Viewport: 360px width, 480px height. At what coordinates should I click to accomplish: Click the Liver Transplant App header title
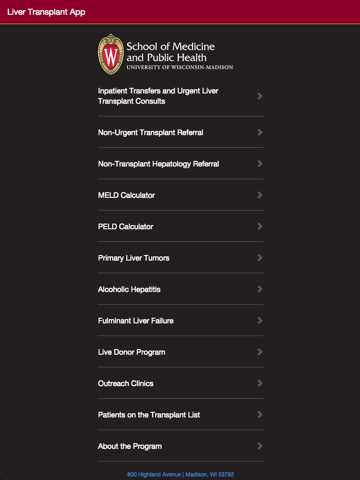[x=46, y=12]
